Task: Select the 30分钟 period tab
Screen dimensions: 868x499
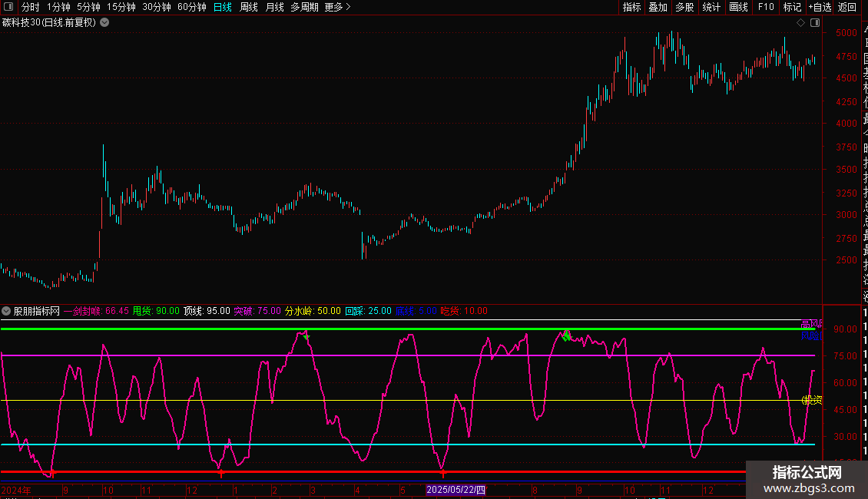Action: click(x=157, y=7)
